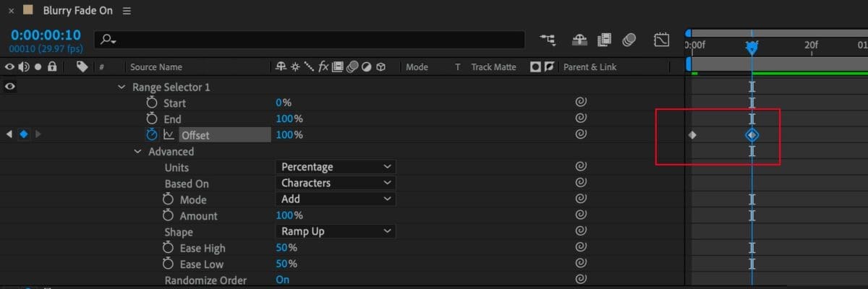Viewport: 868px width, 289px height.
Task: Select the Randomize Order property name
Action: [x=205, y=280]
